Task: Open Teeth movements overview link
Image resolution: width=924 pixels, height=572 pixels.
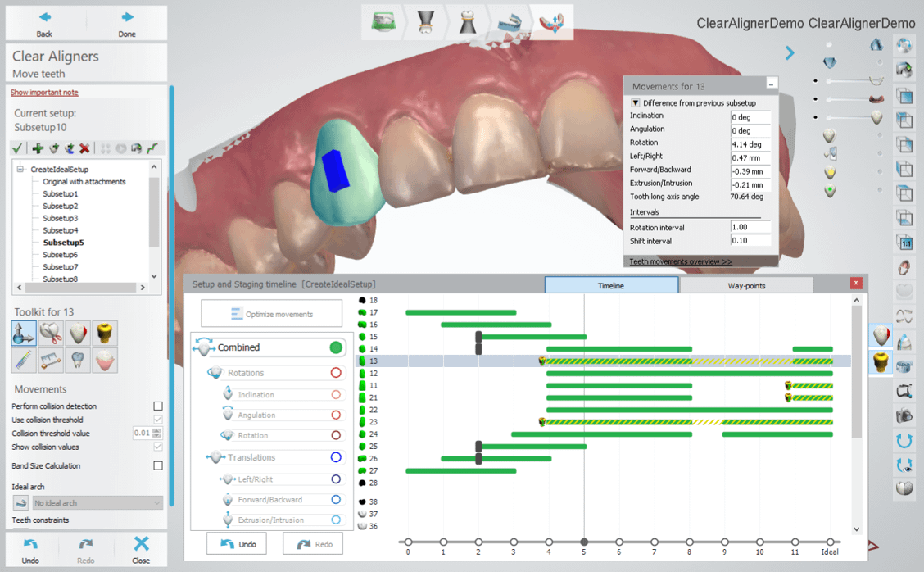Action: [681, 261]
